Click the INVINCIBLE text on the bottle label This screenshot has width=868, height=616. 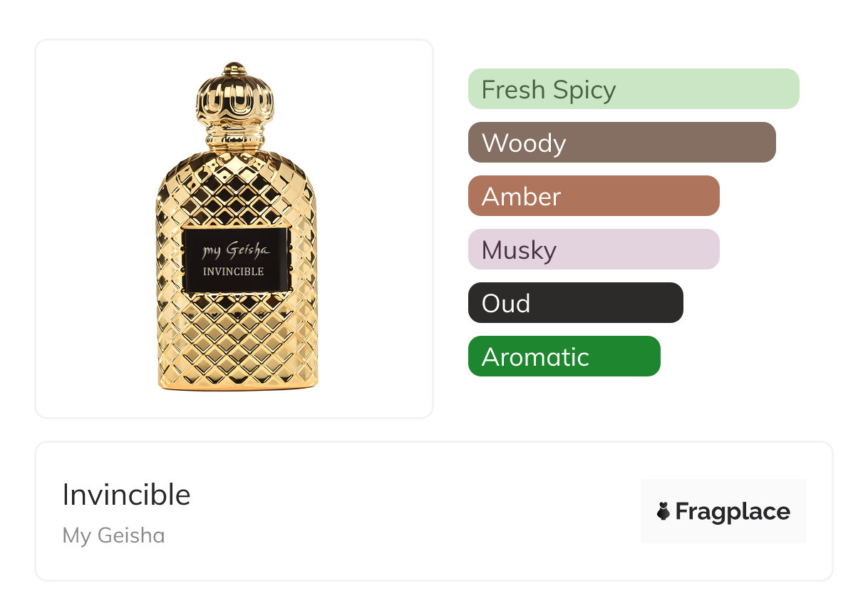click(233, 271)
